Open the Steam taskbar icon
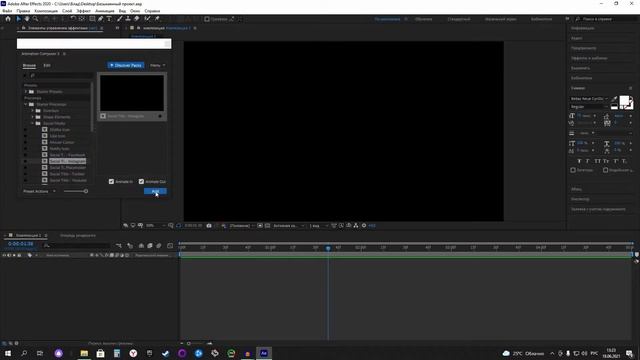This screenshot has width=640, height=360. coord(166,353)
